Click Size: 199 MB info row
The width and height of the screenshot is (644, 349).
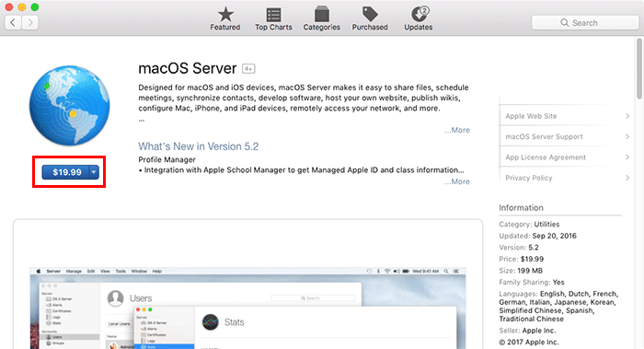(x=521, y=271)
